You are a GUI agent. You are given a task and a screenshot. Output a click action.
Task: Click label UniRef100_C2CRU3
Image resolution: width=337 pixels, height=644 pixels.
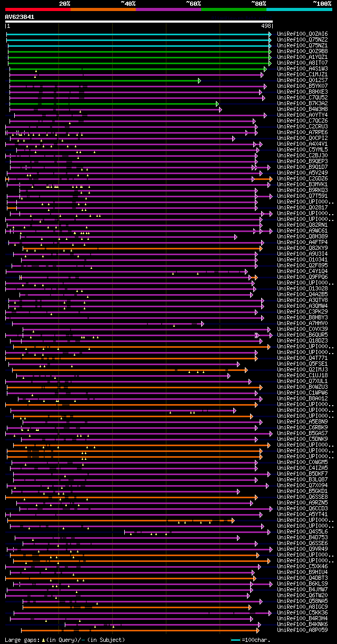[x=302, y=126]
